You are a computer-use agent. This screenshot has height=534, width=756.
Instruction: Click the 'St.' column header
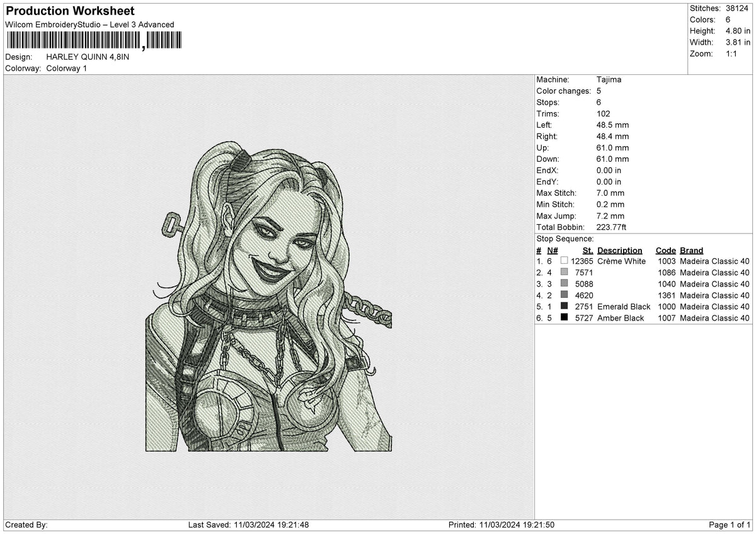point(588,250)
